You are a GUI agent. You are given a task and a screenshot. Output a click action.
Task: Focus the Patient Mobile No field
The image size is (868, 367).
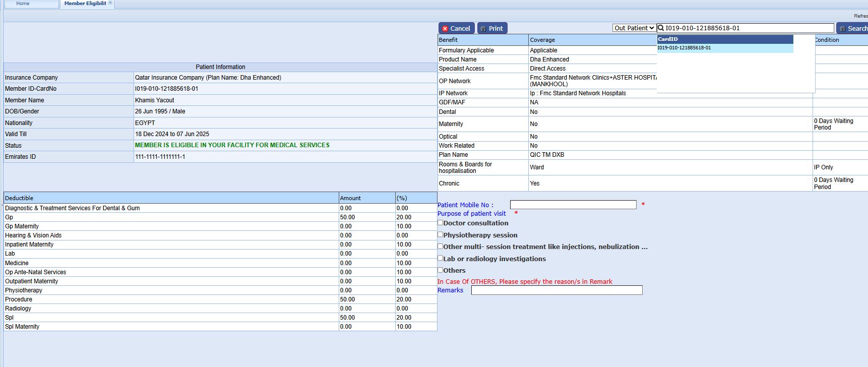[x=573, y=205]
